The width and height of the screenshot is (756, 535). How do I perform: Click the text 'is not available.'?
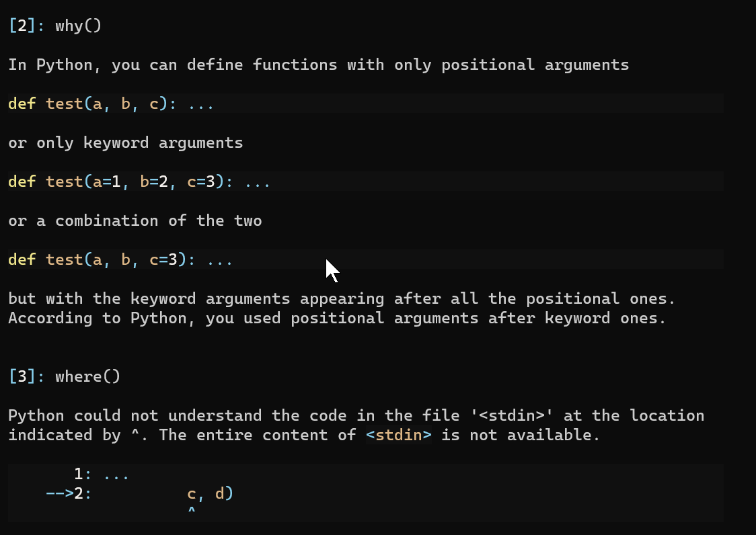[x=520, y=435]
